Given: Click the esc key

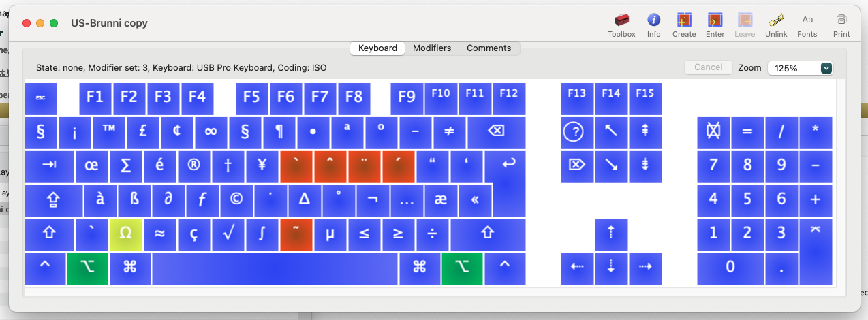Looking at the screenshot, I should coord(41,99).
